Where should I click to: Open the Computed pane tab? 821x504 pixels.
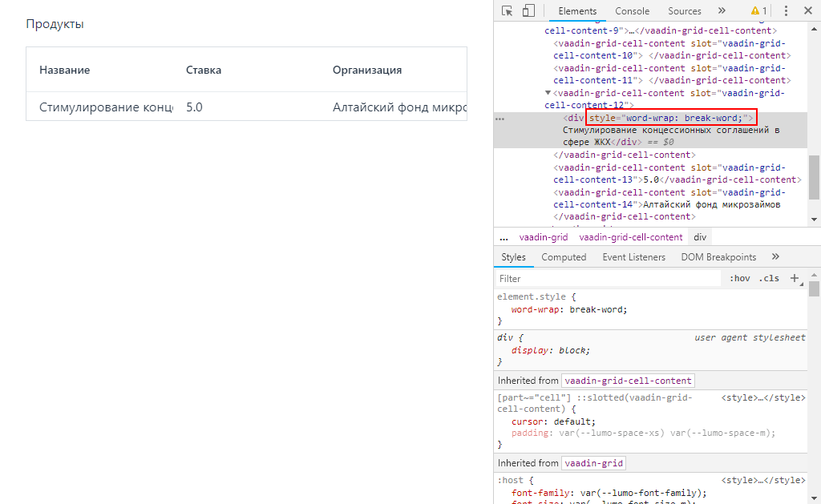click(x=564, y=257)
